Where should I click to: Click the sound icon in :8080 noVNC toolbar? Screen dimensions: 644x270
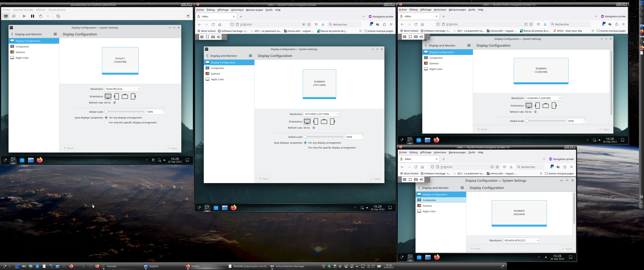point(218,37)
